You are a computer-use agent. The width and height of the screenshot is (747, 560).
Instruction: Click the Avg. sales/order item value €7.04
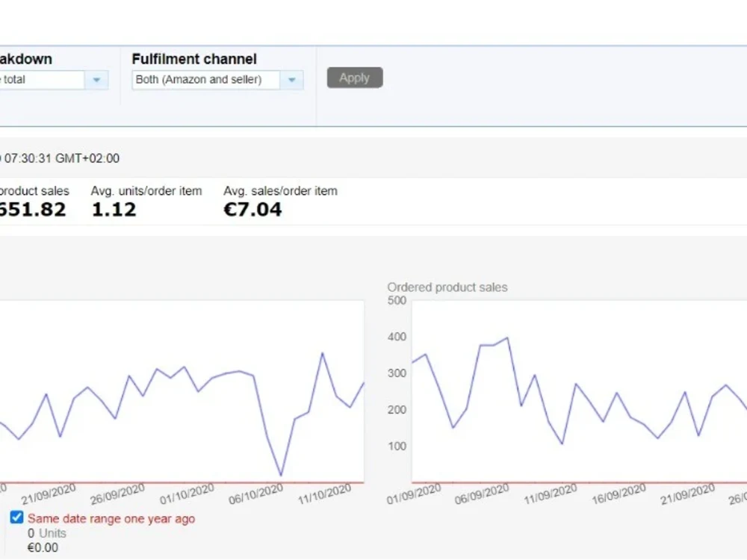point(252,210)
